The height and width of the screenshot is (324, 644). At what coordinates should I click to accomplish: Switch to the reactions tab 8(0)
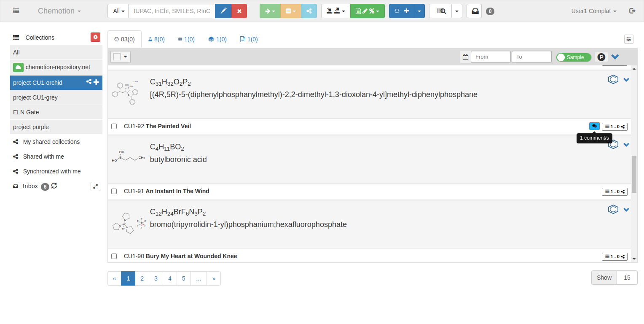(156, 39)
